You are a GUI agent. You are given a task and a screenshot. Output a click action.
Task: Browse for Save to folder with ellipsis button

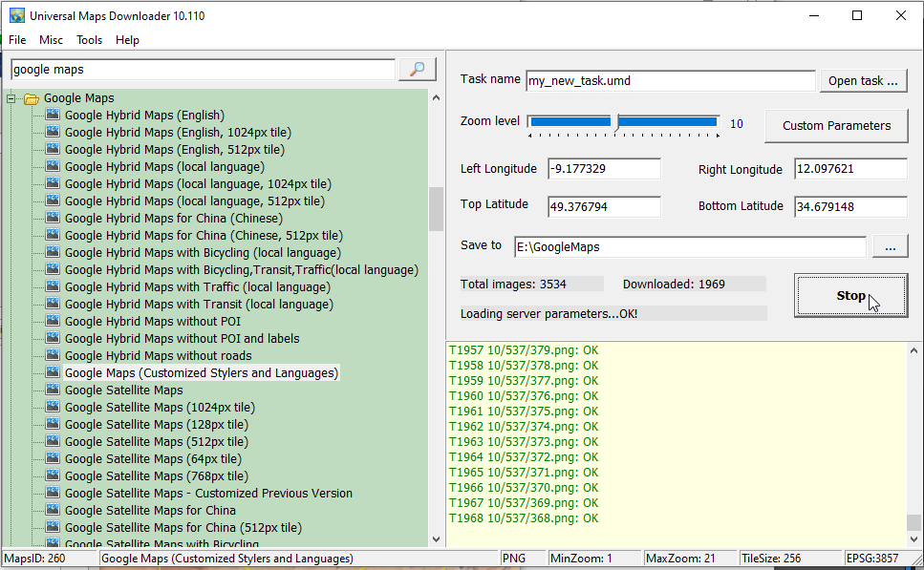coord(890,247)
